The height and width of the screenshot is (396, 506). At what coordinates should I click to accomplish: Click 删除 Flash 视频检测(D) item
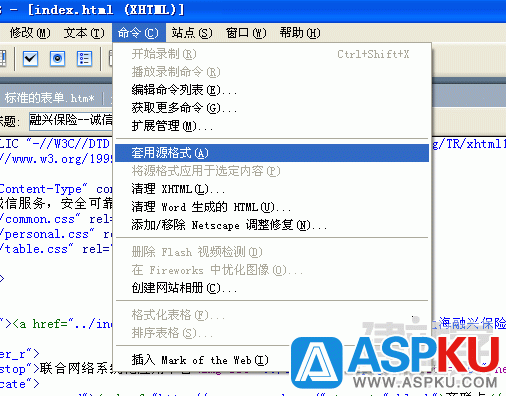pos(272,252)
